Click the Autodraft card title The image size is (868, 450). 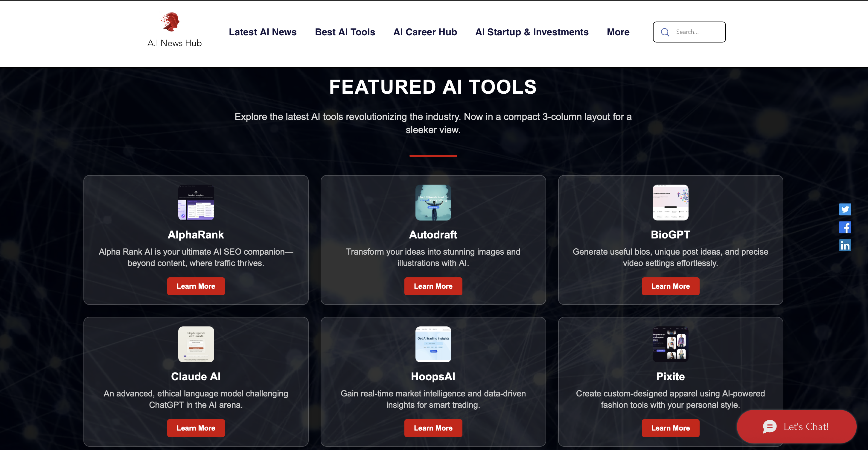click(x=433, y=235)
